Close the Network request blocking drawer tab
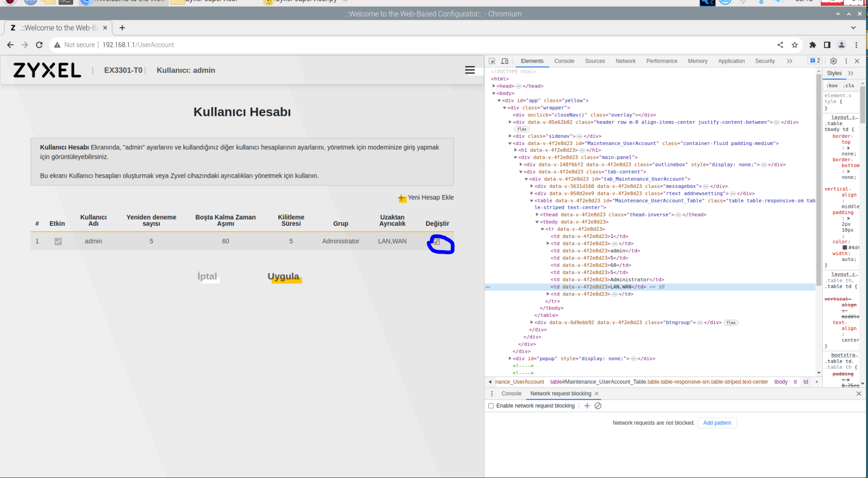Image resolution: width=868 pixels, height=478 pixels. coord(596,394)
